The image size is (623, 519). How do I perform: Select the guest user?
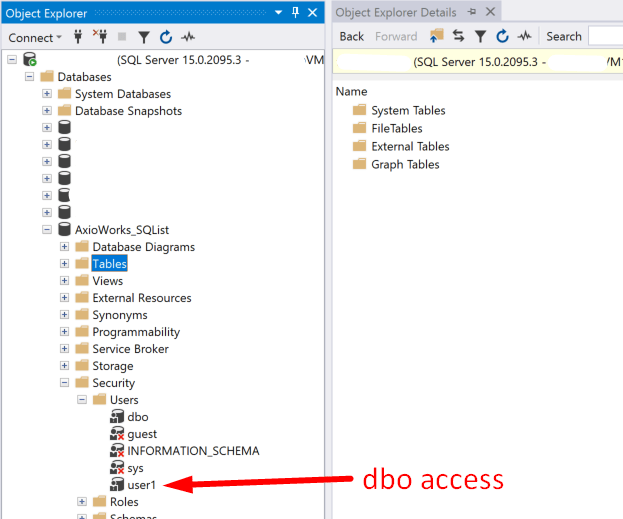[x=142, y=434]
